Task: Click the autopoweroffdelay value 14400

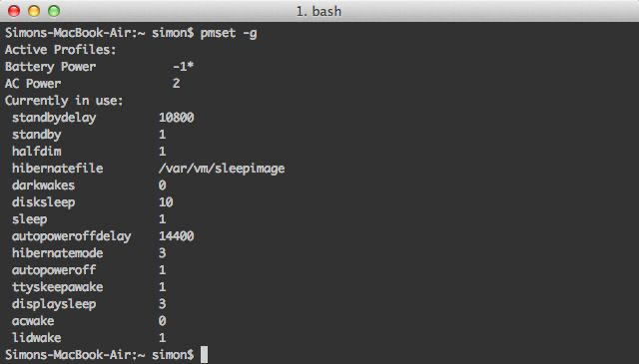Action: click(x=176, y=236)
